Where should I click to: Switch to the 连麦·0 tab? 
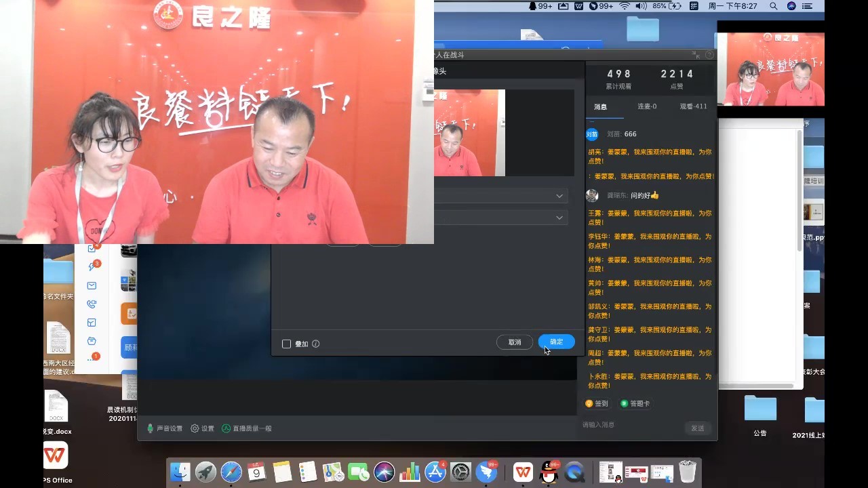(647, 106)
